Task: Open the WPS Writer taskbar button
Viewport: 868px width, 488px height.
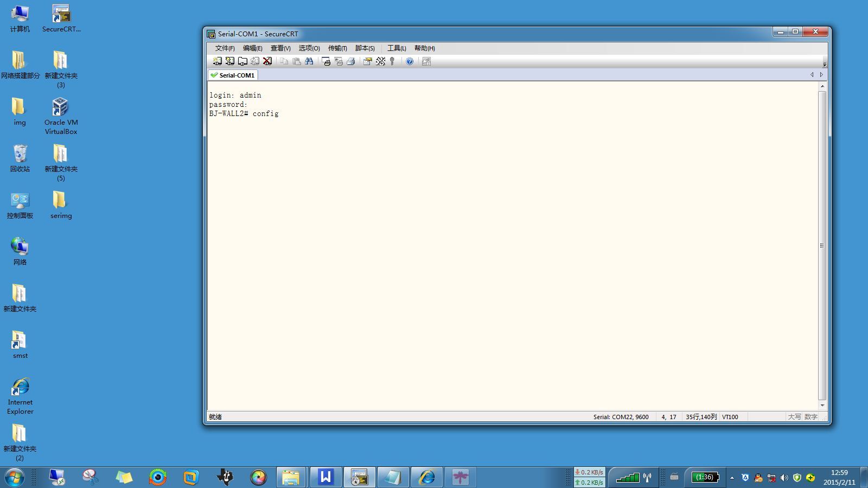Action: (325, 477)
